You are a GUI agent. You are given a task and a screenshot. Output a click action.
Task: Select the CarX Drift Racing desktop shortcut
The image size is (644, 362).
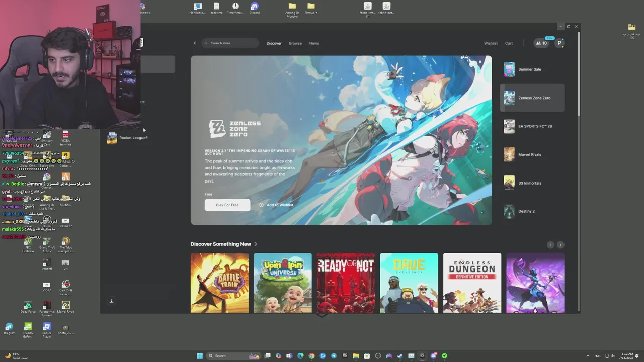66,288
